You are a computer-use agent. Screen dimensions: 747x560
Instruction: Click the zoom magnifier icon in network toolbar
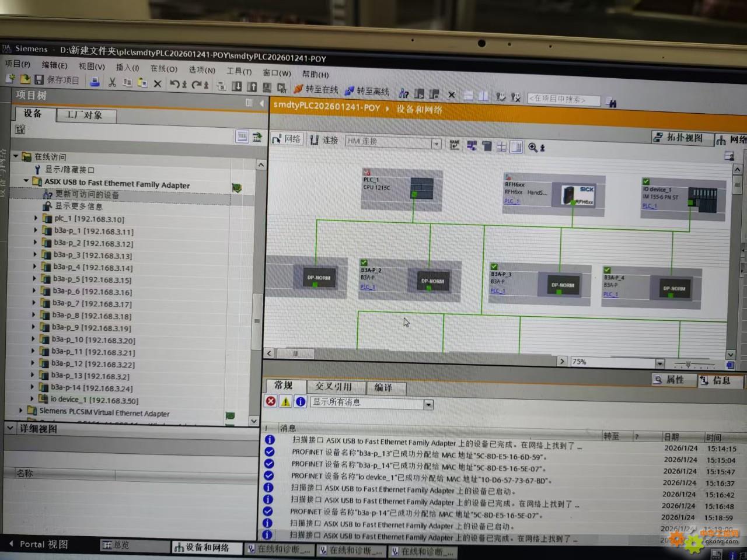[x=533, y=148]
